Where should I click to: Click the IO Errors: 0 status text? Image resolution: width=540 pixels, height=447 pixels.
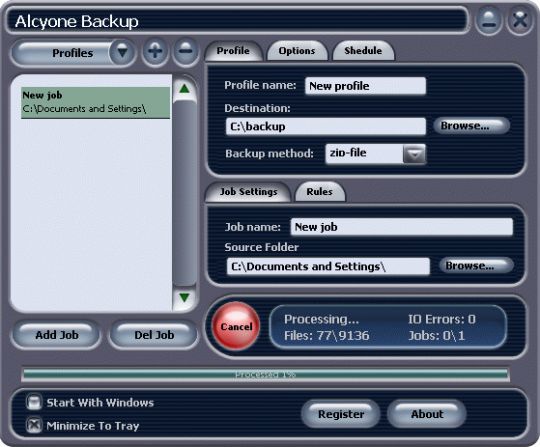coord(442,319)
